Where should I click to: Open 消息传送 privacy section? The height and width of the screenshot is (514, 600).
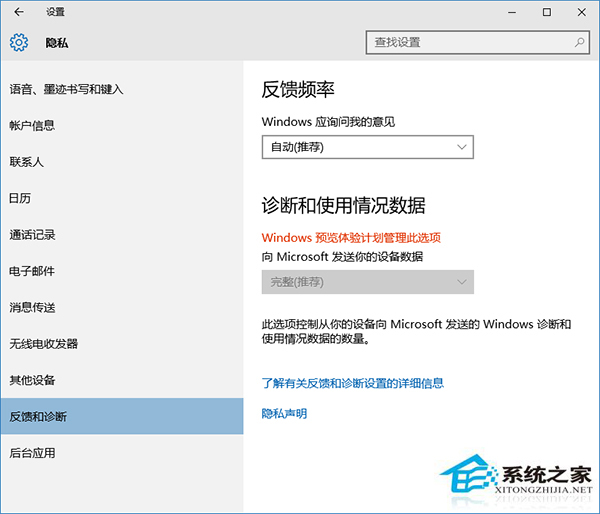pos(122,307)
